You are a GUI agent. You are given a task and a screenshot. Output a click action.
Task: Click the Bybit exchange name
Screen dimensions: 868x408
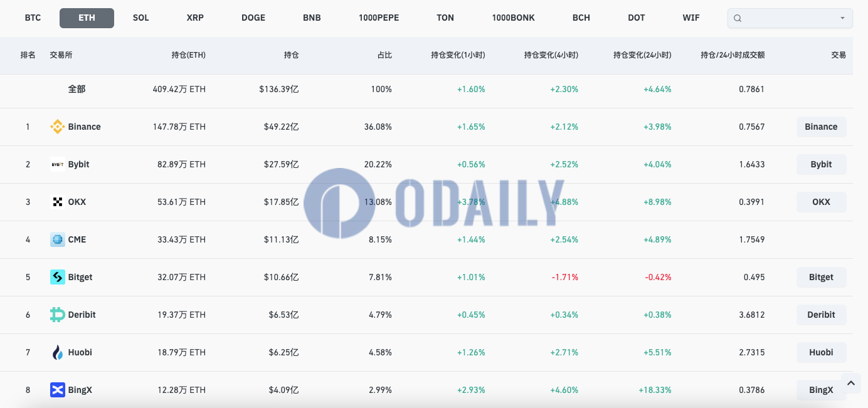[x=78, y=164]
